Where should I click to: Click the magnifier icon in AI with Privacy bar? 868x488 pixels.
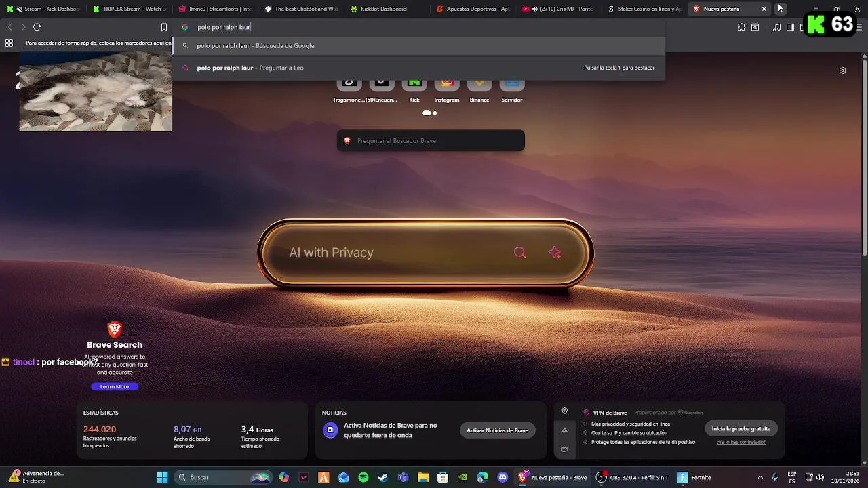(x=519, y=253)
